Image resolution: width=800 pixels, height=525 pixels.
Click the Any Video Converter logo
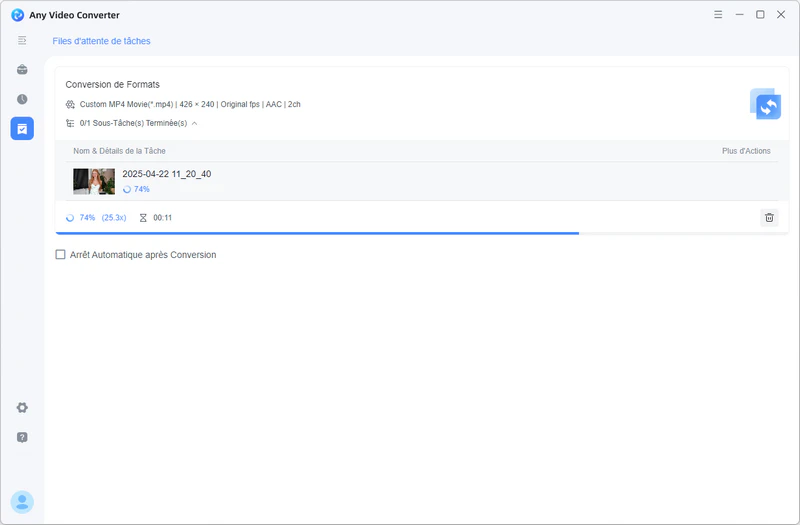(x=18, y=15)
